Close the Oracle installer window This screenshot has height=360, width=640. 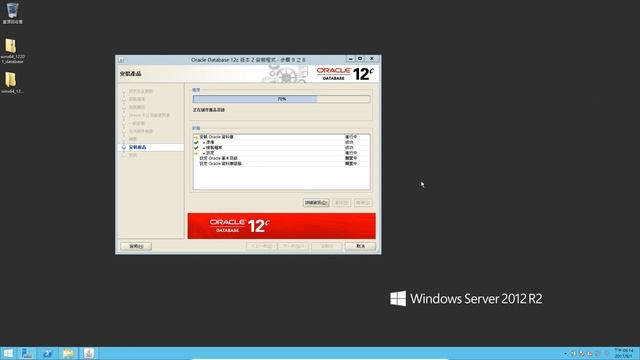[x=372, y=59]
